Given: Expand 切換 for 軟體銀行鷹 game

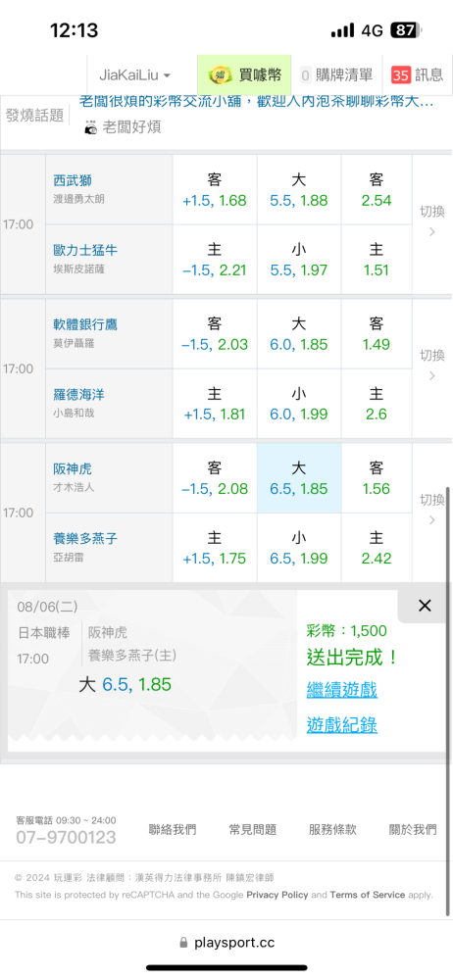Looking at the screenshot, I should point(431,365).
